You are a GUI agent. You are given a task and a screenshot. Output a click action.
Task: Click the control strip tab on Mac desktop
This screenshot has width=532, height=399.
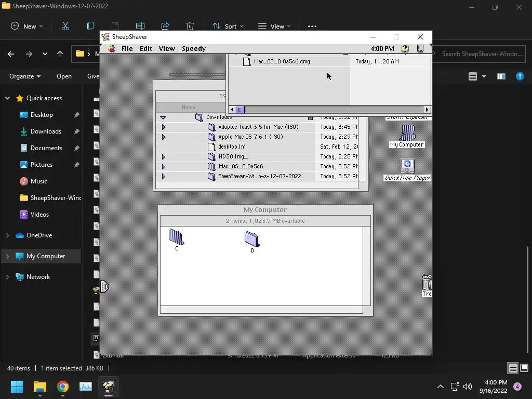(104, 287)
